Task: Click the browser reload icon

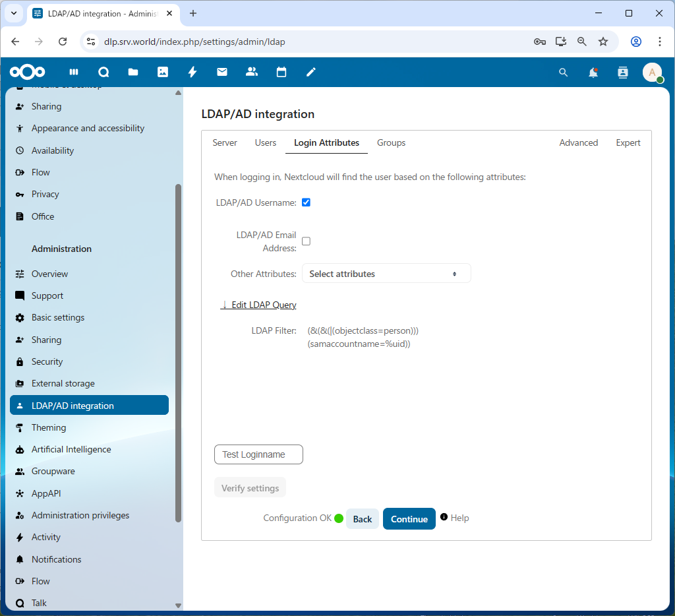Action: pos(63,42)
